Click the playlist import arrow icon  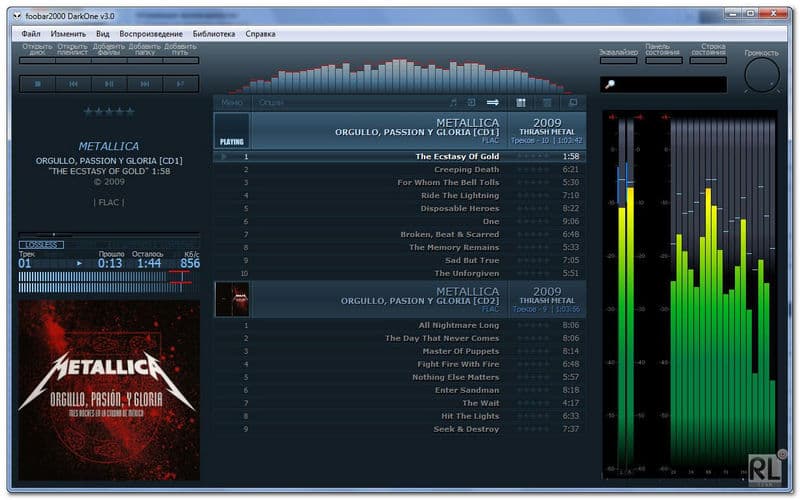(x=471, y=103)
